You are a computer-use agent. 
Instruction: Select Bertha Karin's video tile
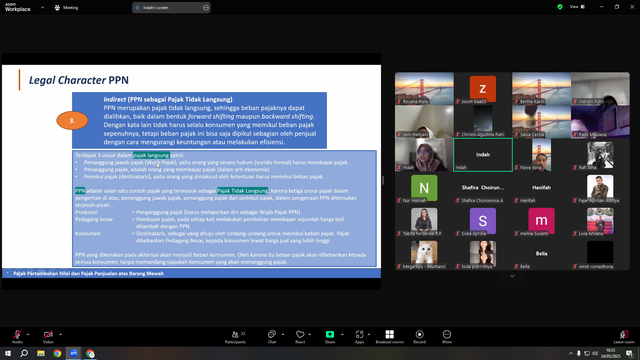point(541,89)
